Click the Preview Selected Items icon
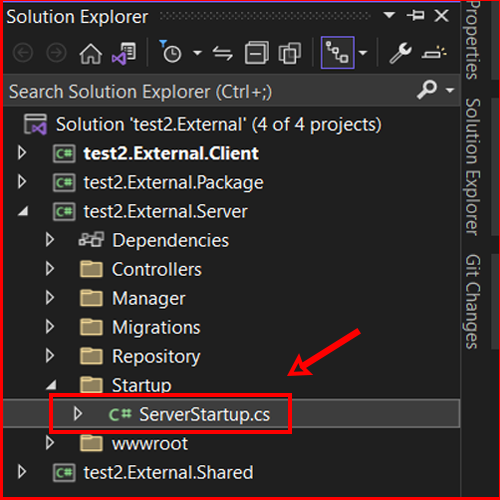Viewport: 500px width, 500px height. click(x=434, y=53)
